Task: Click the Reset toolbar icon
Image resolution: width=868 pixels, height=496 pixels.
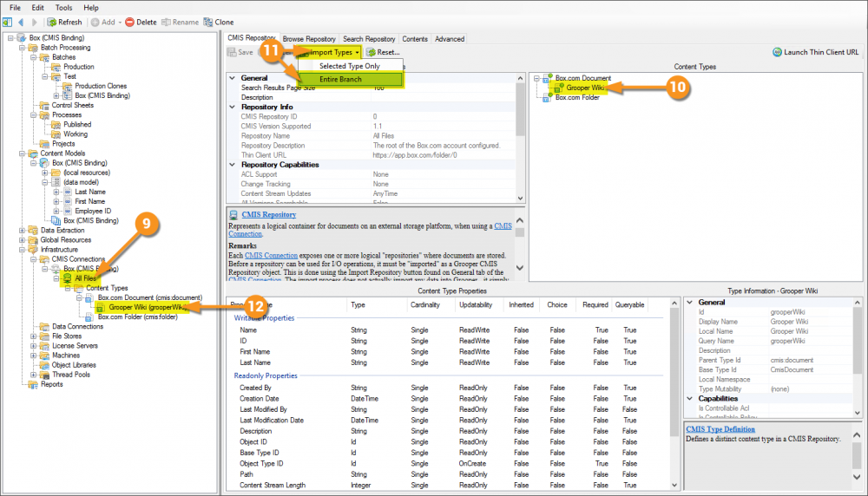Action: (x=372, y=52)
